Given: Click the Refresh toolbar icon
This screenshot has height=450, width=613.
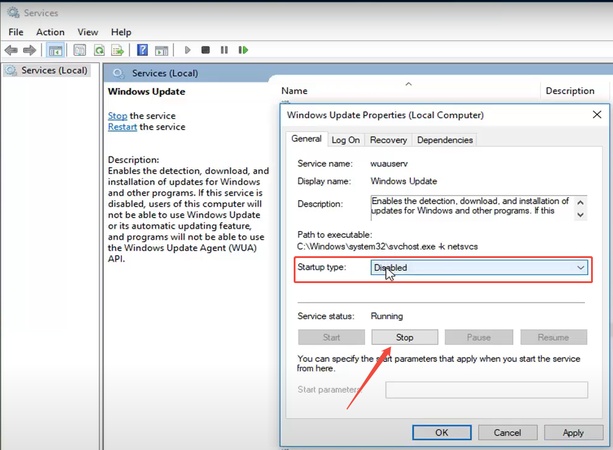Looking at the screenshot, I should click(99, 49).
